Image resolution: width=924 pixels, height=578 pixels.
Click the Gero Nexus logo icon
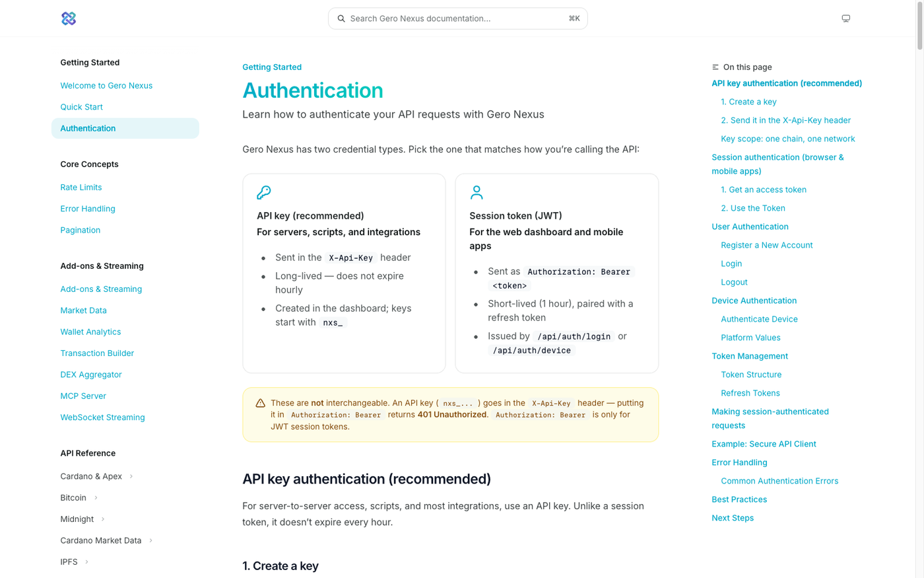(x=69, y=18)
